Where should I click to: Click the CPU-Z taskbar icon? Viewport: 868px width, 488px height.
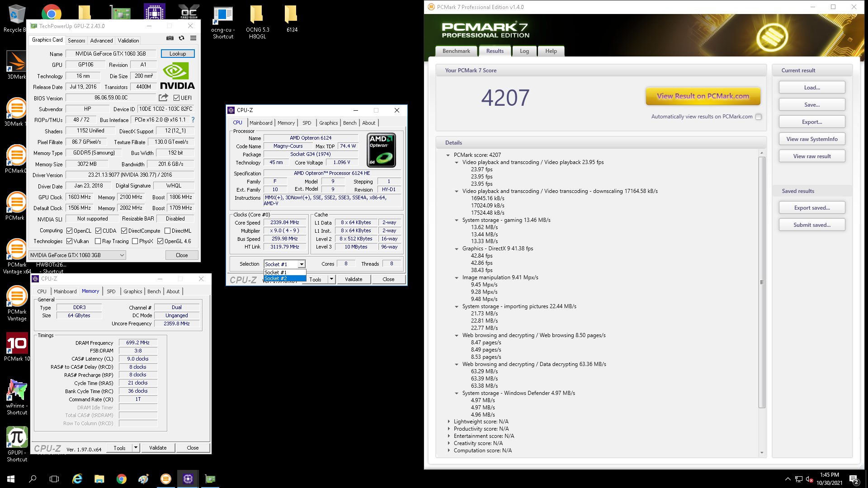[x=188, y=479]
